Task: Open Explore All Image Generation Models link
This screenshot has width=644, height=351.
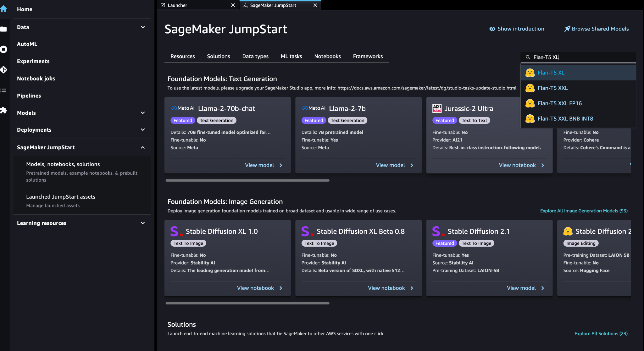Action: pyautogui.click(x=584, y=211)
